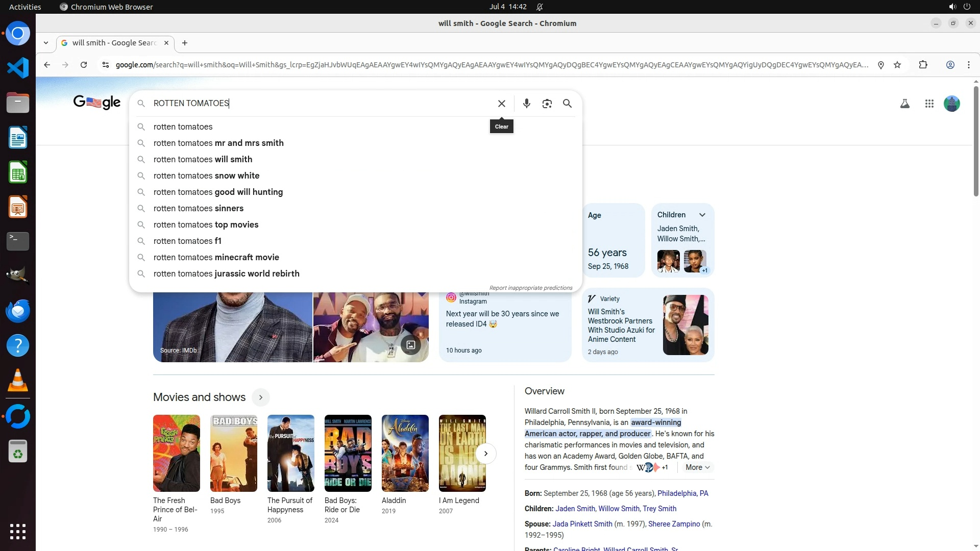The height and width of the screenshot is (551, 980).
Task: Expand Movies and shows arrow
Action: coord(260,397)
